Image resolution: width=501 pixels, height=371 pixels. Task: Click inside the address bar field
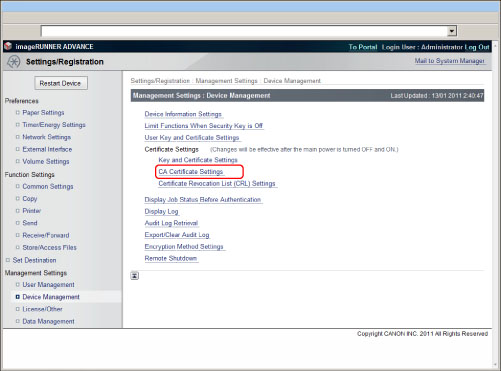coord(244,31)
